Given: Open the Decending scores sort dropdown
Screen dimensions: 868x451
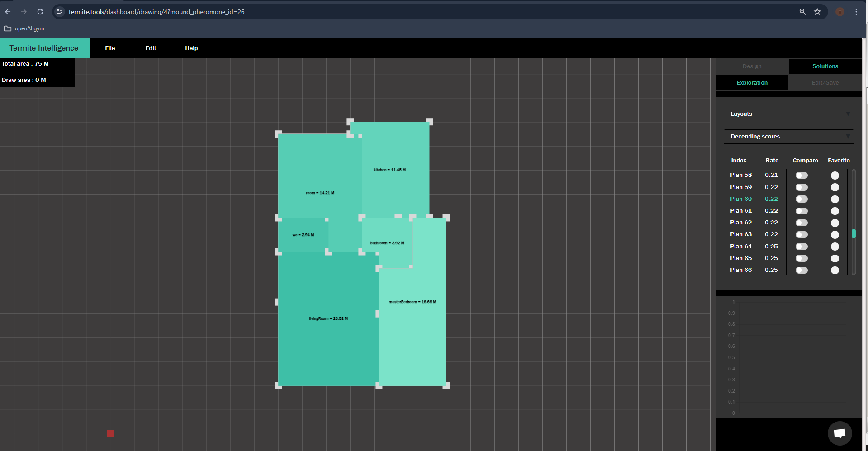Looking at the screenshot, I should (788, 137).
